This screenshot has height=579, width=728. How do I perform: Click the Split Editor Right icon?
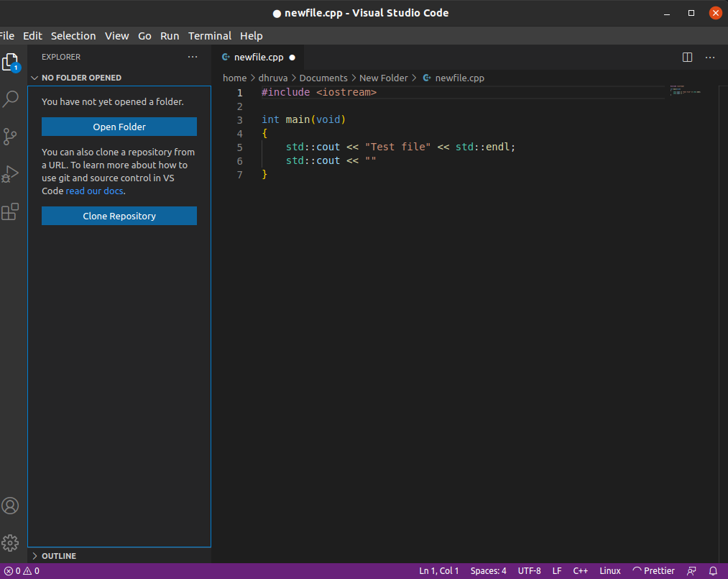click(x=687, y=57)
